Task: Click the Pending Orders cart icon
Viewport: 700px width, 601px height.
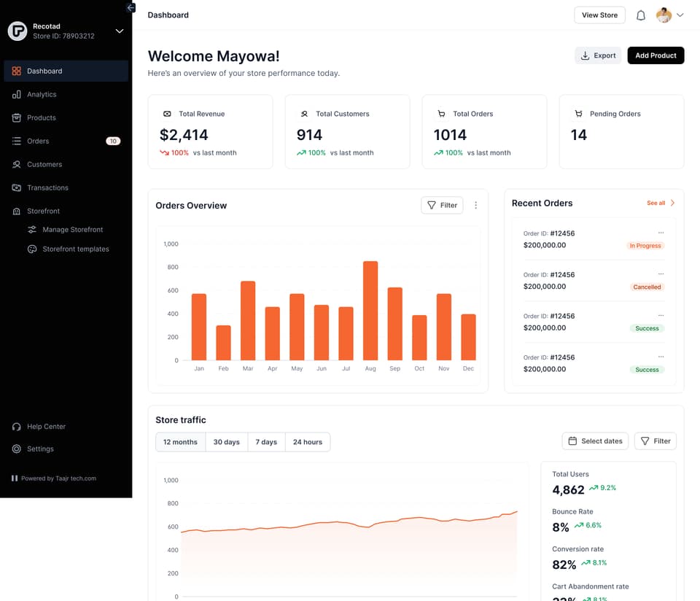Action: 578,114
